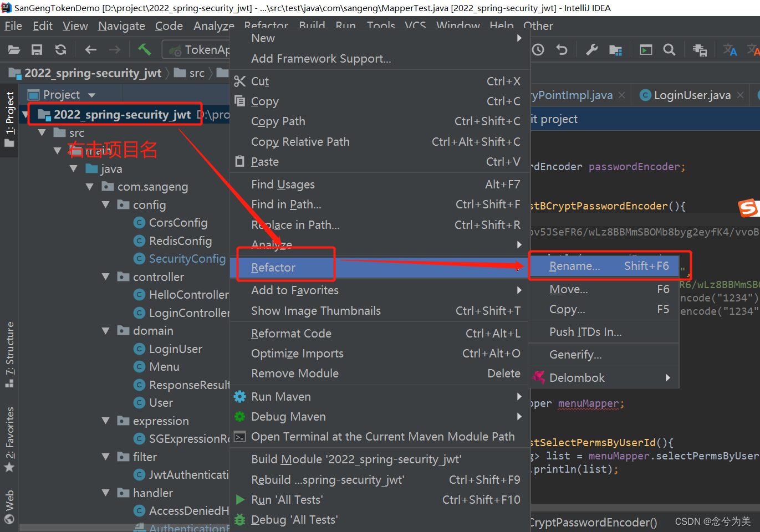The image size is (760, 532).
Task: Click the Search Everywhere magnifier icon
Action: coord(669,50)
